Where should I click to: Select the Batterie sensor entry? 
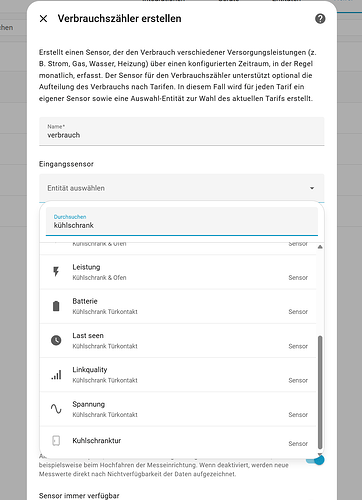coord(178,306)
